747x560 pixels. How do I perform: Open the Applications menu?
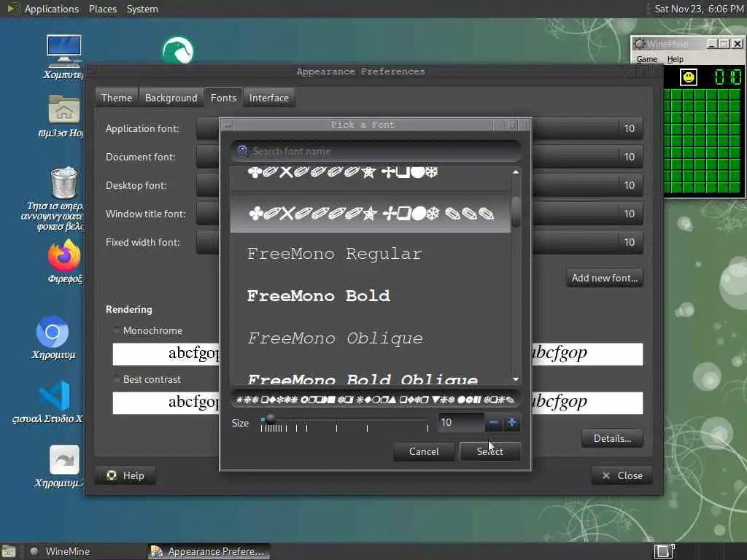[x=52, y=9]
